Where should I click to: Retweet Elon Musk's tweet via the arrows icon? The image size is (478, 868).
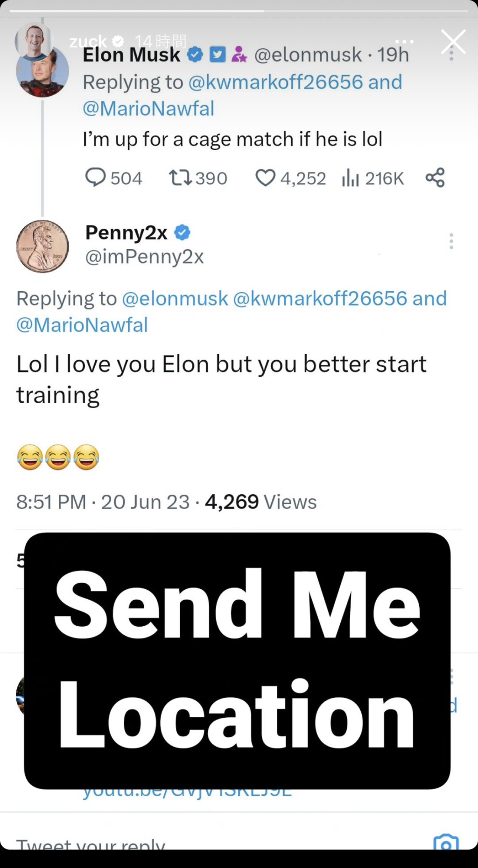click(180, 178)
